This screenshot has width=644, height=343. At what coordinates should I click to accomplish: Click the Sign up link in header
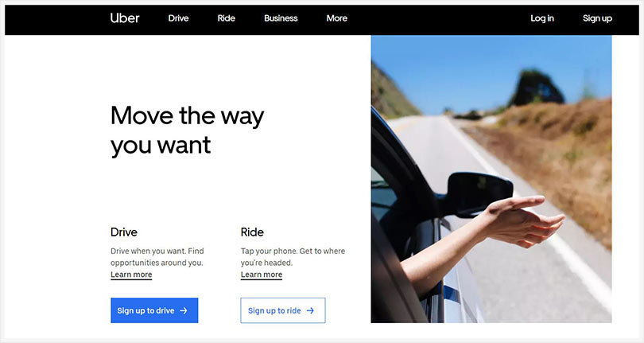[x=598, y=18]
